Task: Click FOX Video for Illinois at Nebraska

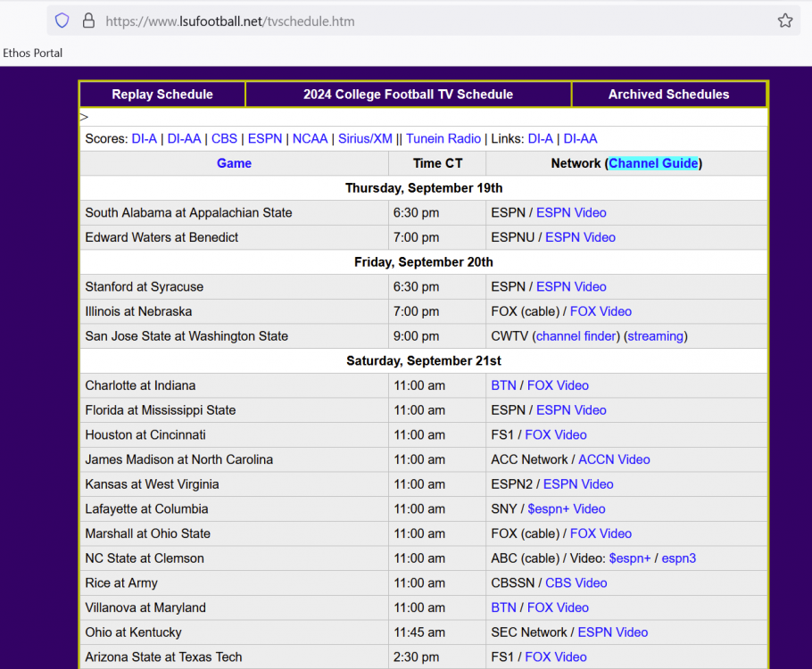Action: pos(601,311)
